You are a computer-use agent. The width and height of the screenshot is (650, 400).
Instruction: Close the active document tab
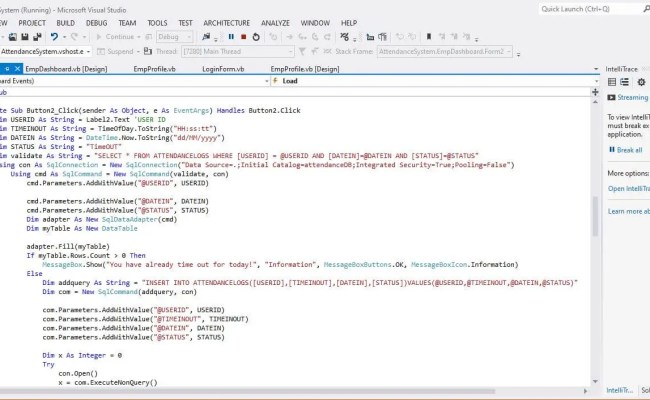17,69
